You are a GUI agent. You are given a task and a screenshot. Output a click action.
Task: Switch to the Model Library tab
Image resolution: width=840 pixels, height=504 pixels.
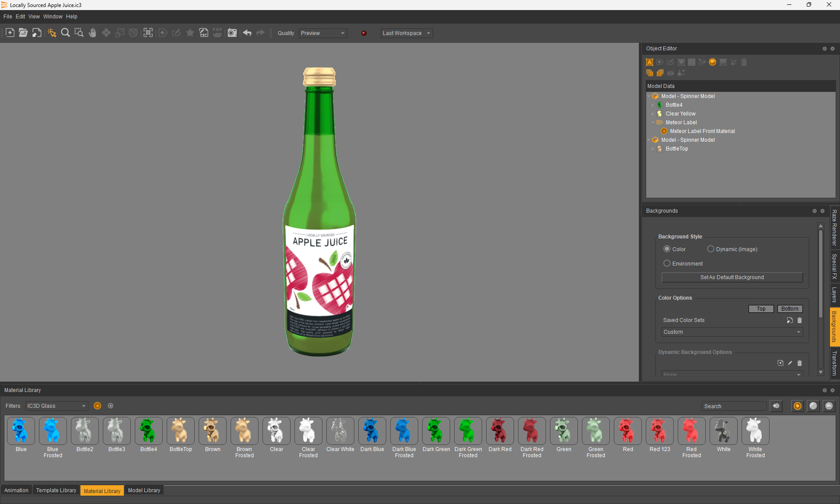(144, 490)
